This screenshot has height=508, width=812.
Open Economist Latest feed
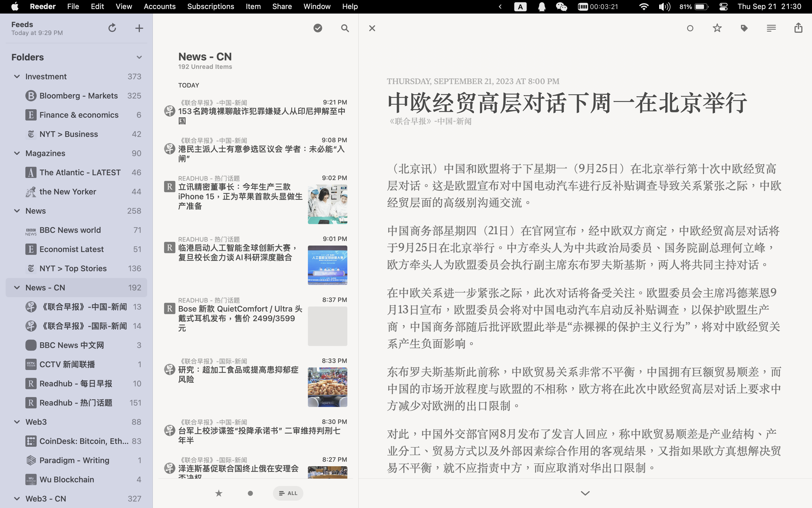coord(76,249)
